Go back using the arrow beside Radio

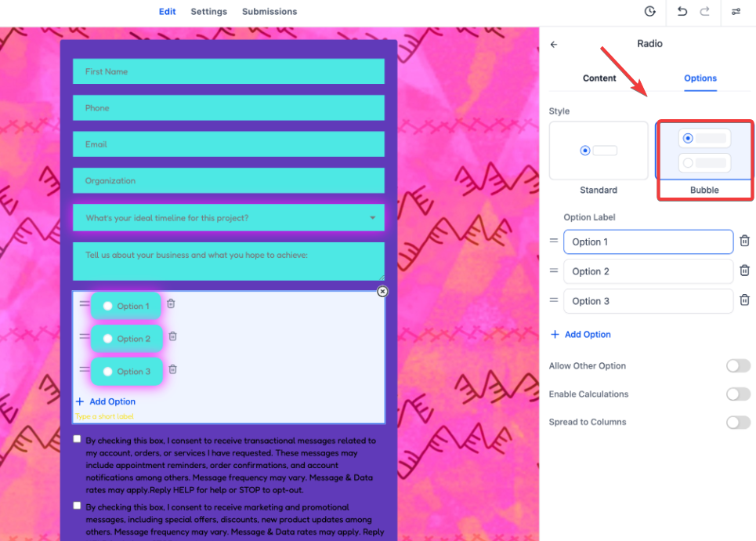554,45
